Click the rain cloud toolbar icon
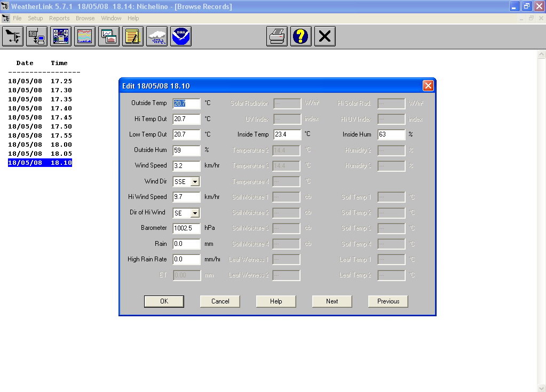 157,36
